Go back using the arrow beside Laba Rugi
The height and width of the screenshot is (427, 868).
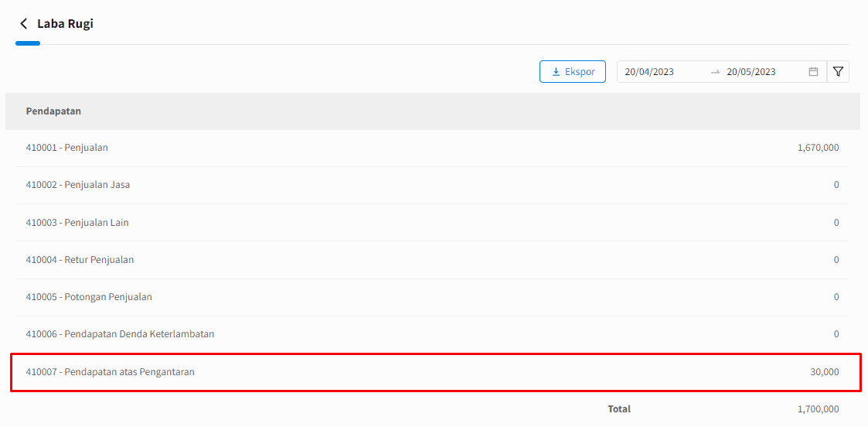tap(23, 24)
